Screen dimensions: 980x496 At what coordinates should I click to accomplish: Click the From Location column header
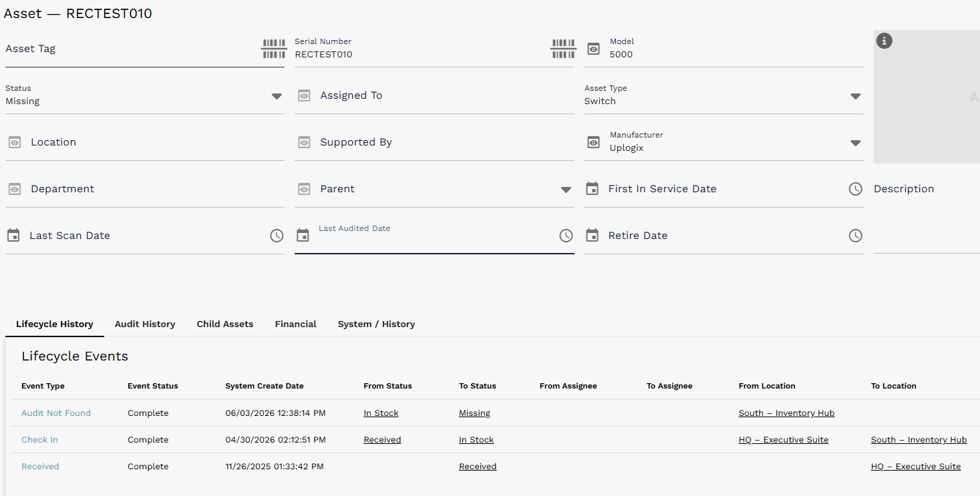tap(767, 386)
